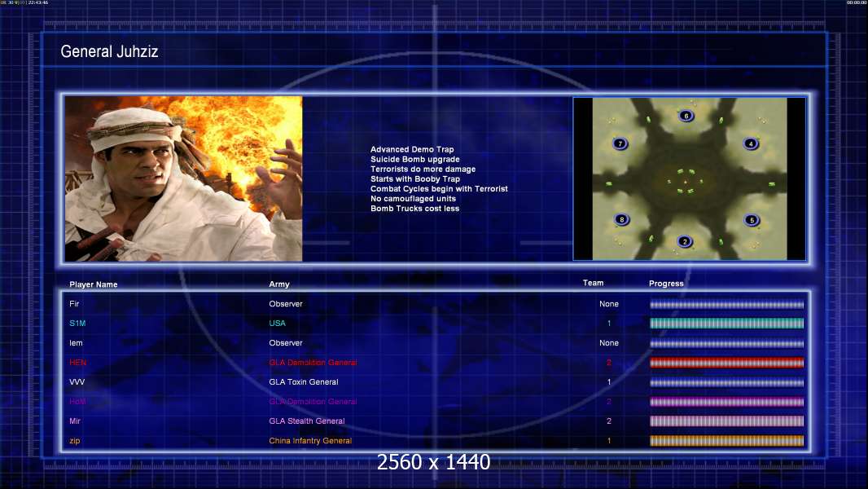
Task: Click "Terrorists do more damage" text
Action: (x=423, y=169)
